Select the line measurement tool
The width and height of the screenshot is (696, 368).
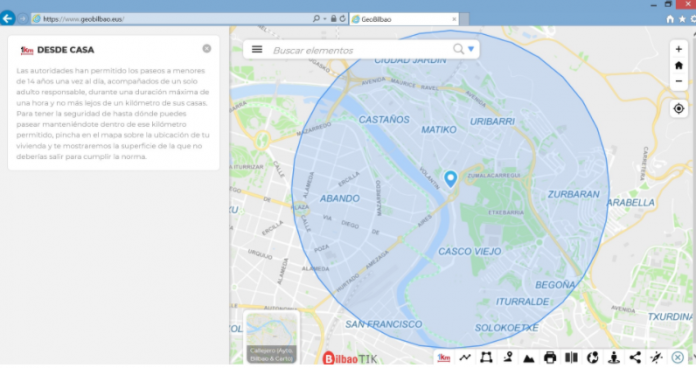465,358
